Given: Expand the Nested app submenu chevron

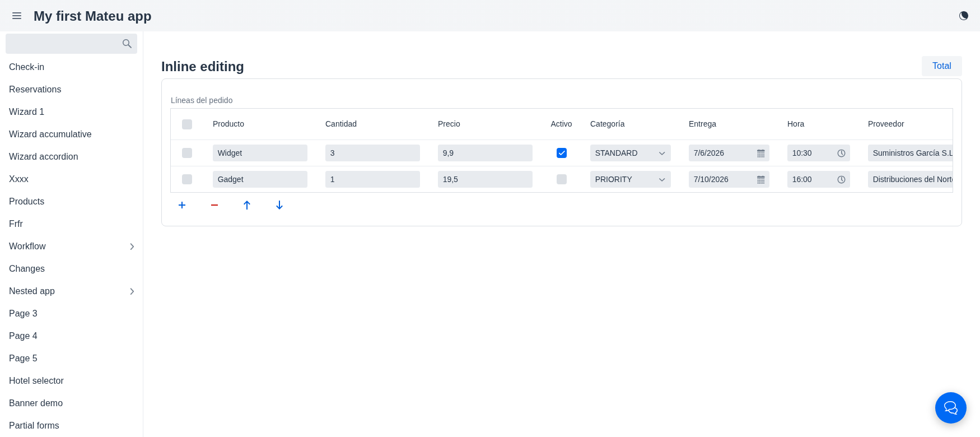Looking at the screenshot, I should click(132, 291).
